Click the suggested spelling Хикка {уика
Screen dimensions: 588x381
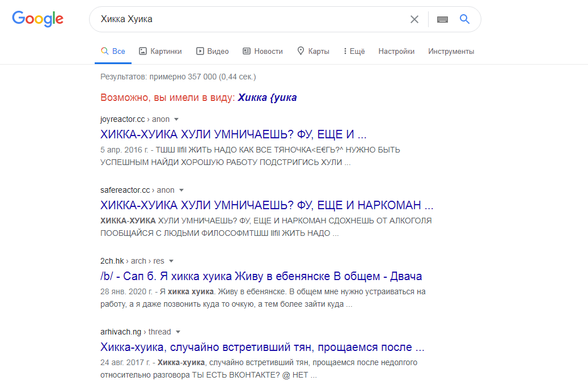[267, 98]
